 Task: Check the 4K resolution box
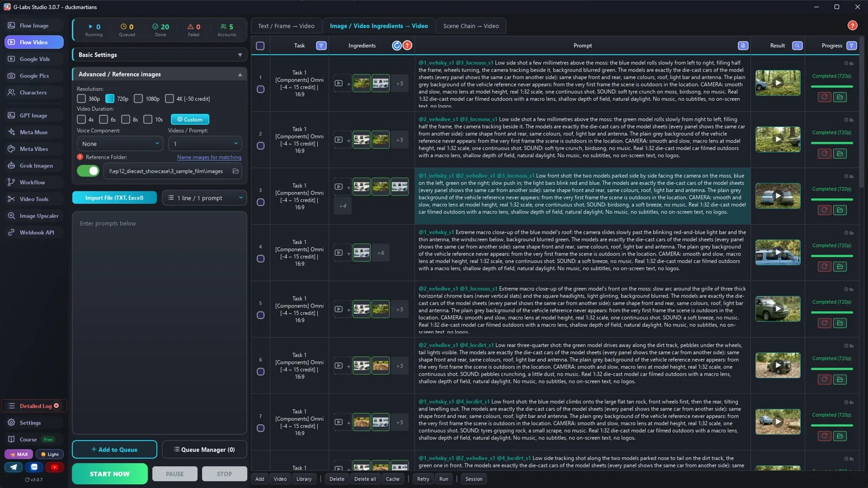[x=169, y=99]
